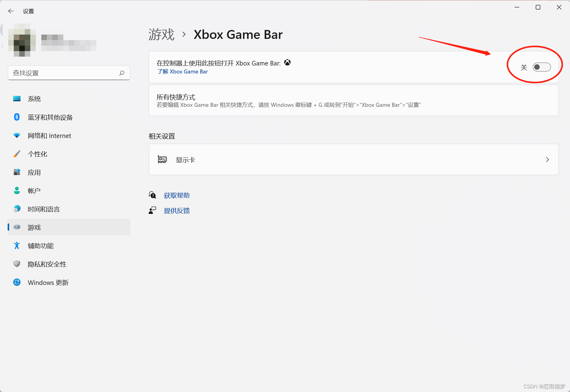
Task: Click the 提供反馈 feedback person icon
Action: [x=152, y=210]
